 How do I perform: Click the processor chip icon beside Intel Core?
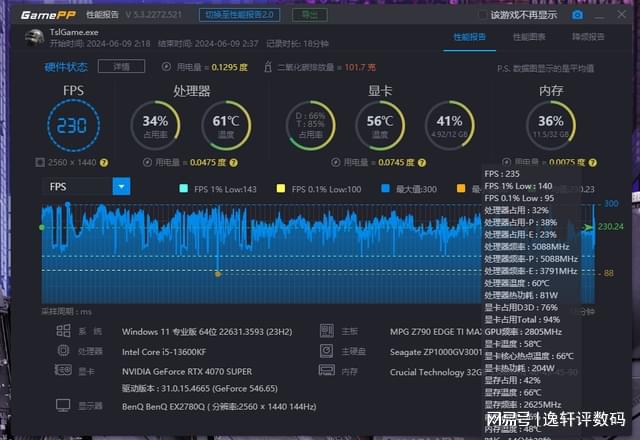[x=63, y=351]
